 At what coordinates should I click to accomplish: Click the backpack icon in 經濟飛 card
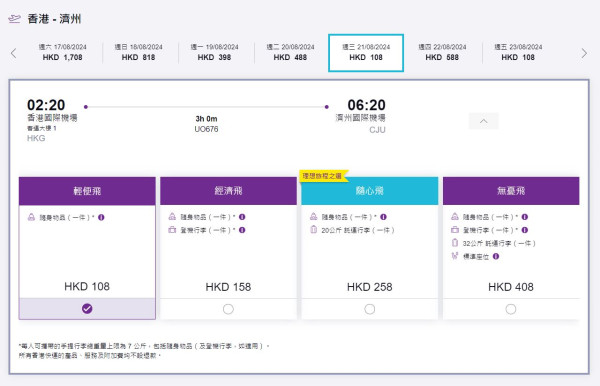point(172,217)
